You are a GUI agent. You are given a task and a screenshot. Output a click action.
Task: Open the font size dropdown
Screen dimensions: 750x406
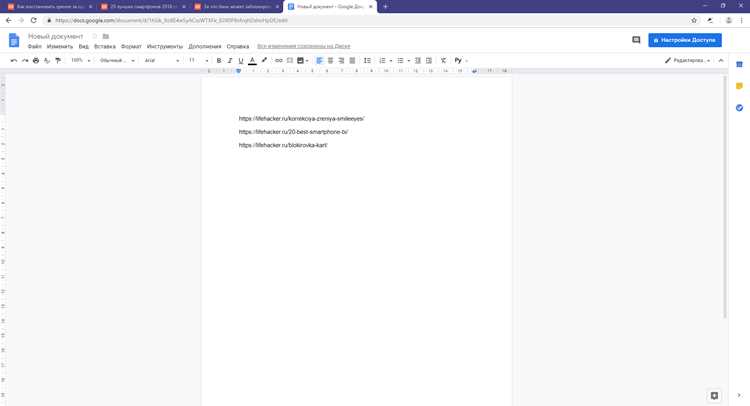coord(198,61)
